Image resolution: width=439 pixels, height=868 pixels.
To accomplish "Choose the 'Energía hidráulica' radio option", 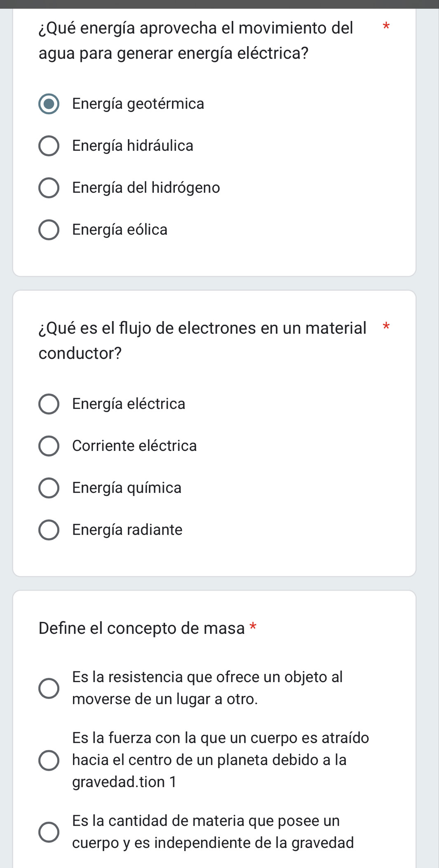I will 49,146.
